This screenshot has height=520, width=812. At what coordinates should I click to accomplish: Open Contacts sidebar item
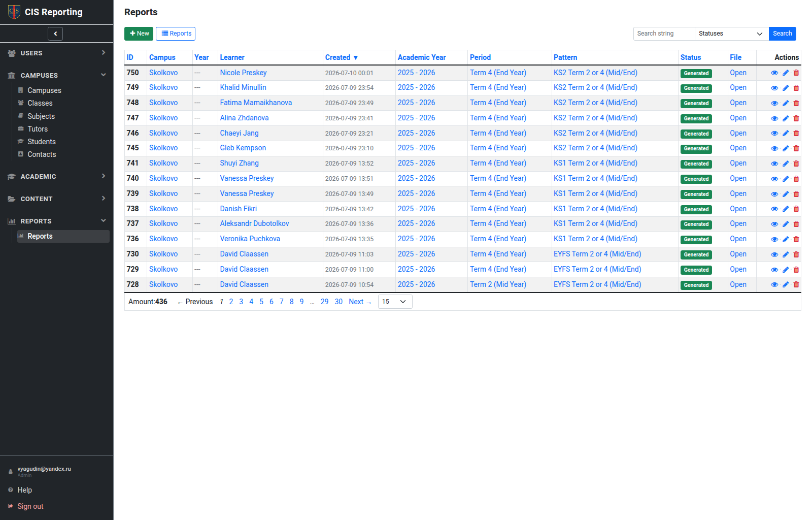(42, 154)
